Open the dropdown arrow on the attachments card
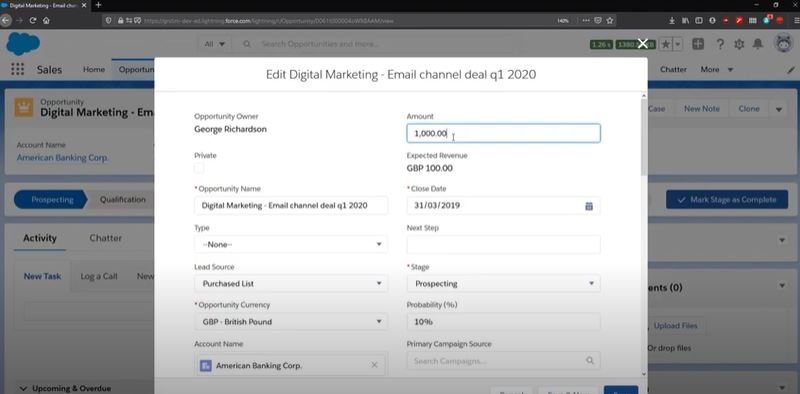This screenshot has width=800, height=394. tap(782, 287)
